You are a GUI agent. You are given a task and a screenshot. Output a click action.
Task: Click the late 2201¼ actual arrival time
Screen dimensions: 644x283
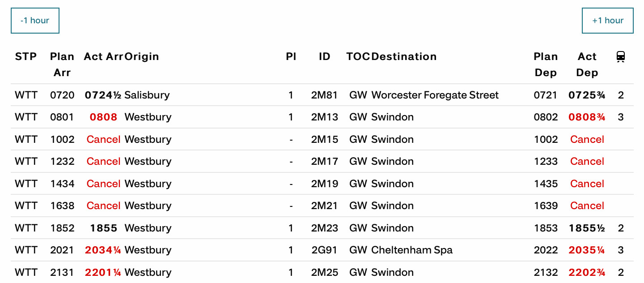103,272
